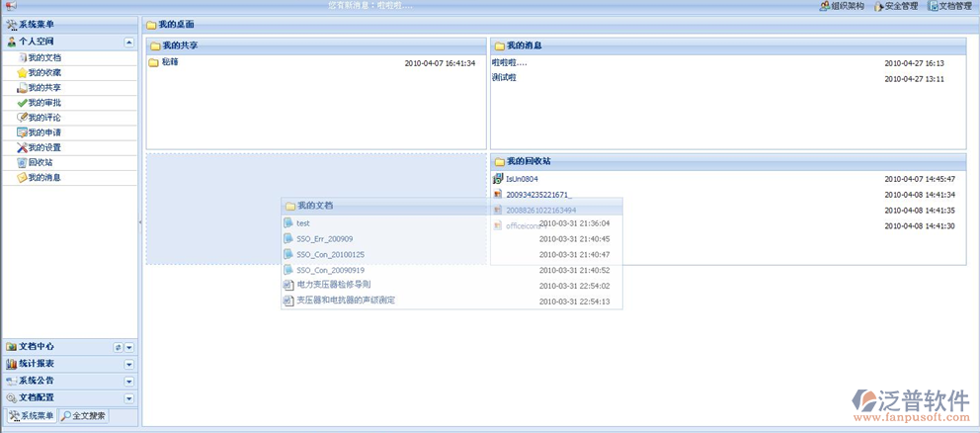Click the 系统菜单 panel header icon
The width and height of the screenshot is (980, 433).
click(11, 25)
